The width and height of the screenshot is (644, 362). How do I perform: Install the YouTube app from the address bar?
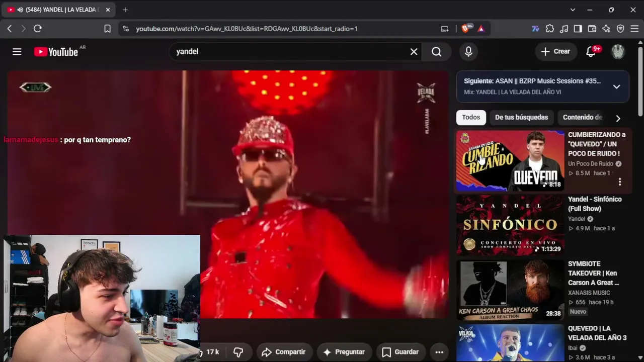pos(445,29)
